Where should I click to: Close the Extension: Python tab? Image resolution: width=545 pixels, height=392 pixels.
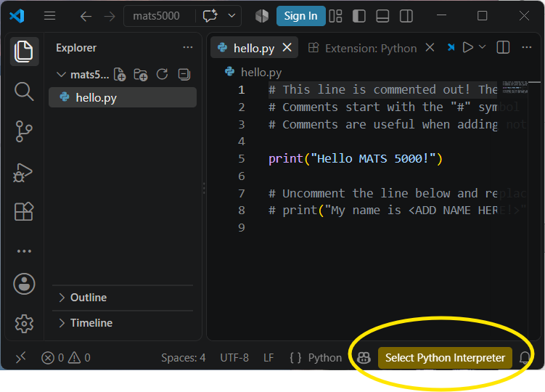[430, 47]
